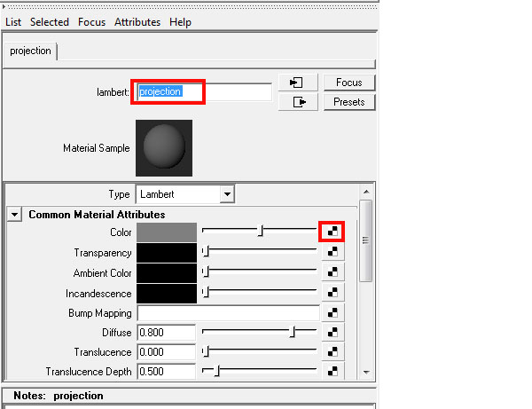Select the projection tab

tap(30, 51)
